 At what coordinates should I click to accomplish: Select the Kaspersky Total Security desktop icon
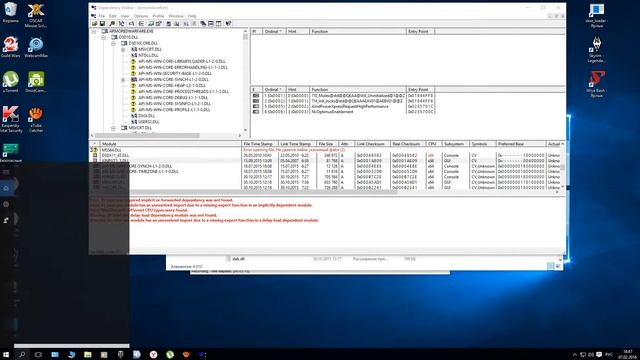pos(11,119)
